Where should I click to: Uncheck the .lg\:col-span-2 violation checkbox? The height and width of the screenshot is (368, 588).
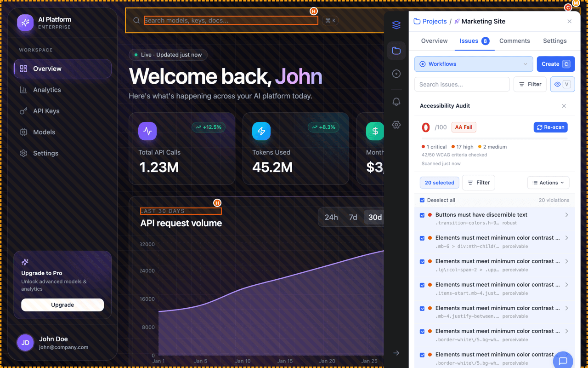click(422, 262)
